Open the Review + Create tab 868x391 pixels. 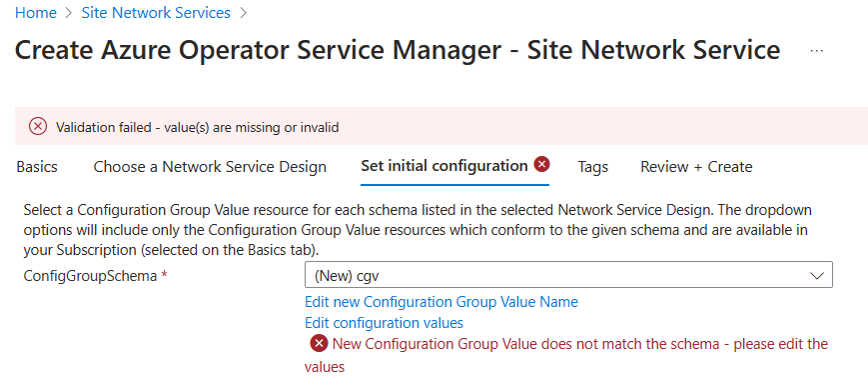click(x=696, y=167)
